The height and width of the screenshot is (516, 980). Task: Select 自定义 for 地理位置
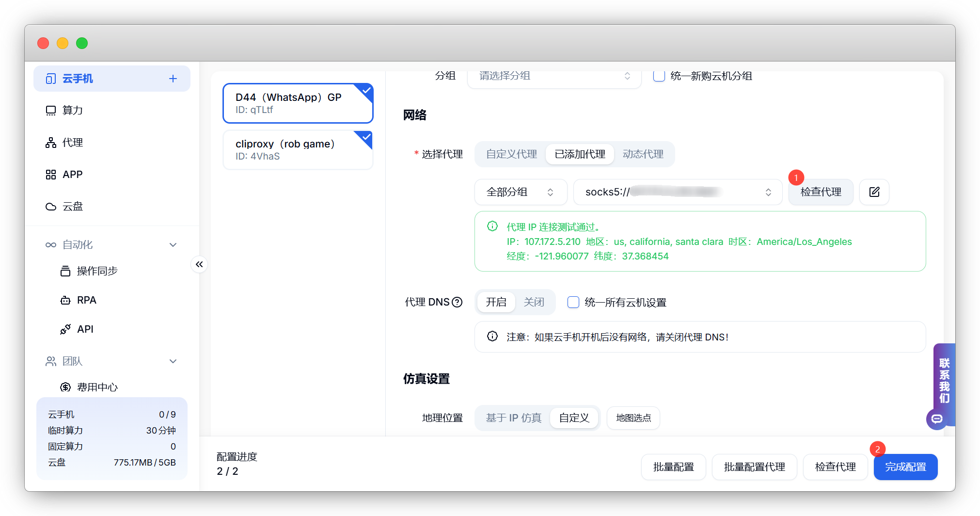pos(574,418)
